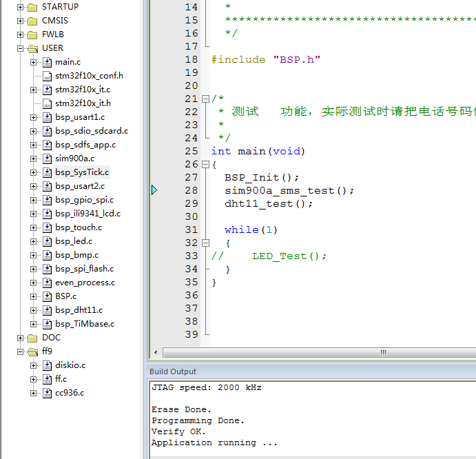Click the bsp_sdio_sdcard.c file icon
Image resolution: width=476 pixels, height=459 pixels.
pos(47,131)
